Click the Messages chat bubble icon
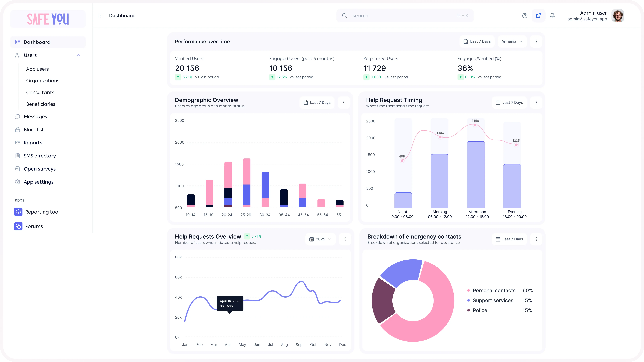This screenshot has height=362, width=644. point(18,117)
